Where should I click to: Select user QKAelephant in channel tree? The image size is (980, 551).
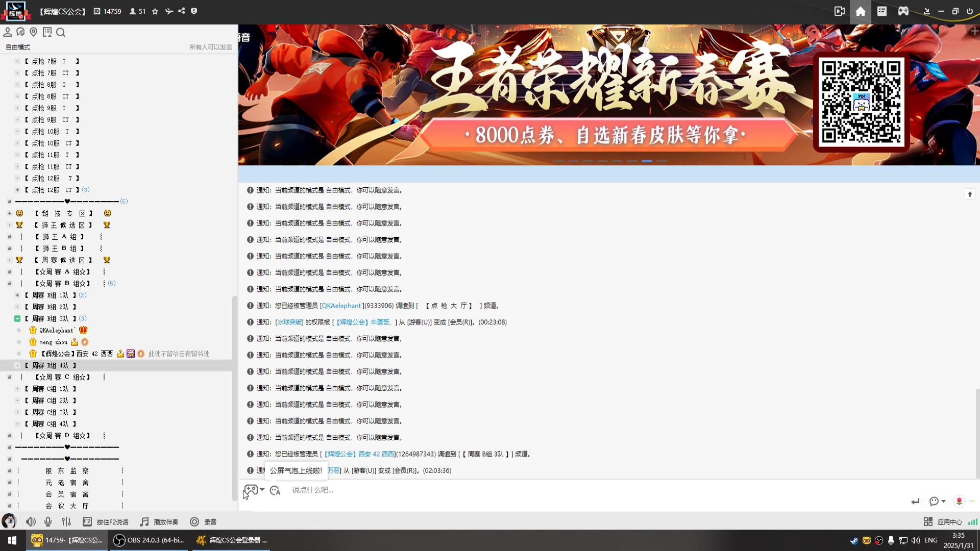pyautogui.click(x=57, y=331)
